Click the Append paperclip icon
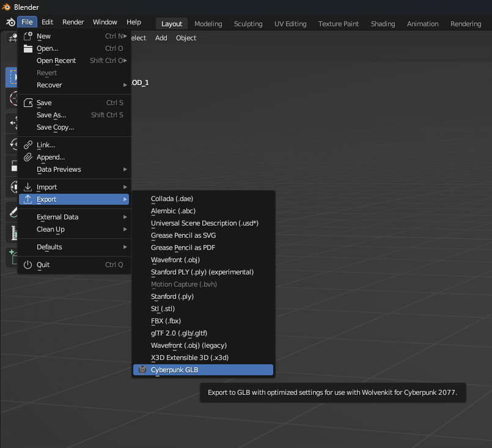Image resolution: width=492 pixels, height=448 pixels. click(x=28, y=157)
